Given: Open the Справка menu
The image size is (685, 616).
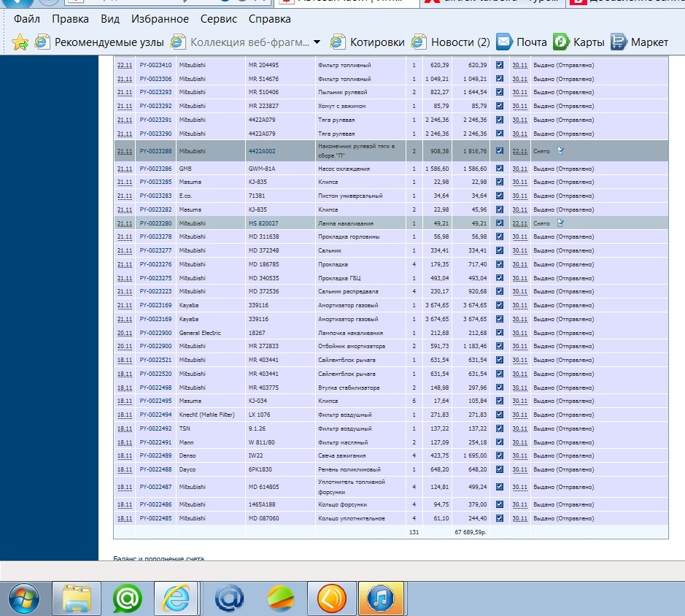Looking at the screenshot, I should [x=269, y=19].
